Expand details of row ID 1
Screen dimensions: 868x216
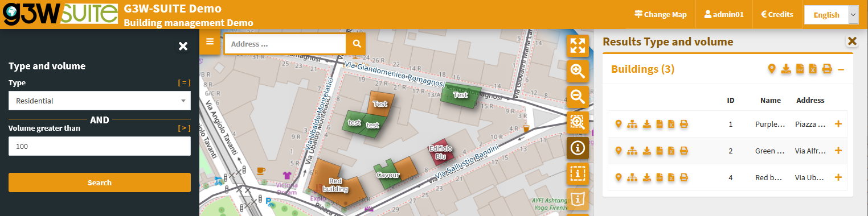click(x=838, y=124)
